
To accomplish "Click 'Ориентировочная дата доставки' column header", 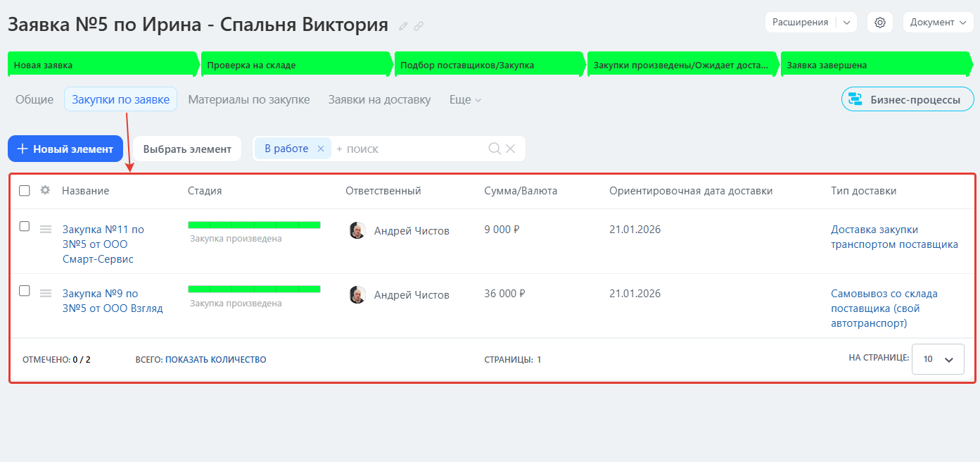I will pyautogui.click(x=691, y=191).
